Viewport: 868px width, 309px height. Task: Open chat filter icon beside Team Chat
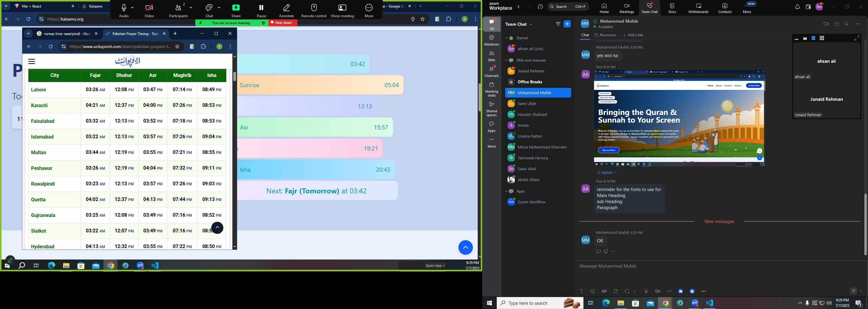(558, 24)
